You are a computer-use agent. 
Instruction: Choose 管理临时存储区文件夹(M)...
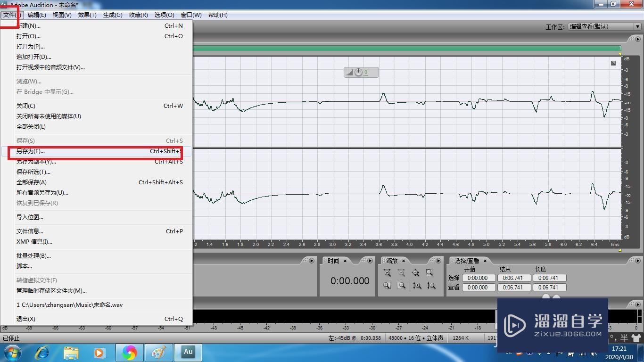(96, 291)
